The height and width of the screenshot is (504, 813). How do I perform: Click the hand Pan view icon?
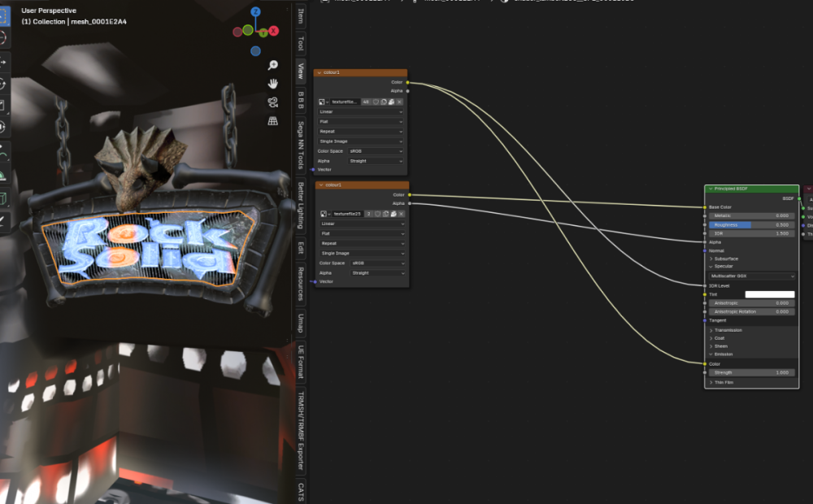pos(272,84)
